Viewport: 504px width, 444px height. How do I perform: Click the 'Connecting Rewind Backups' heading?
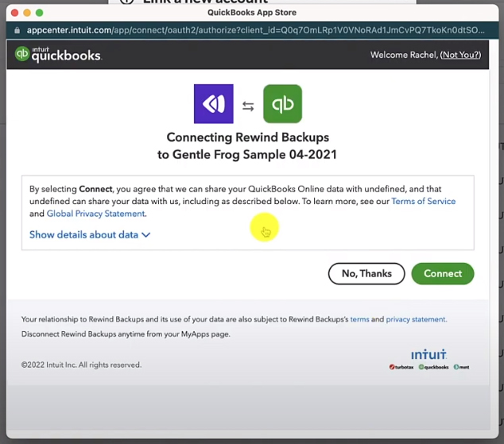tap(248, 137)
